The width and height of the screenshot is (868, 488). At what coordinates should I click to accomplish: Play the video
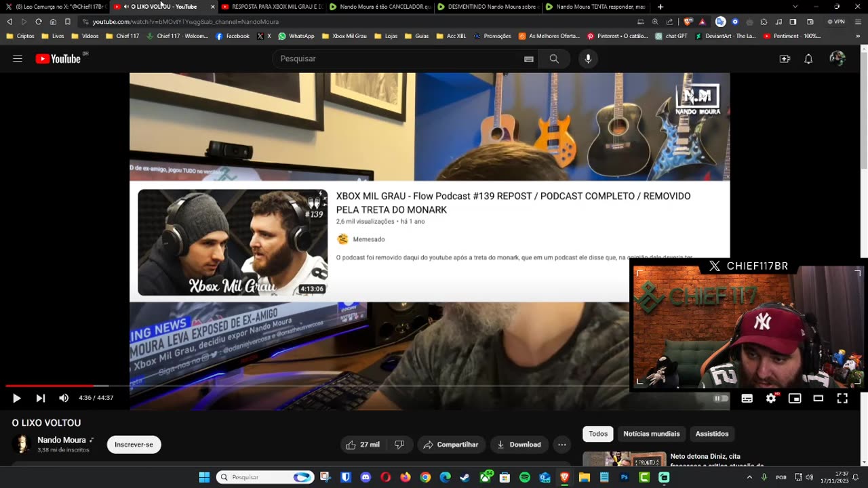pyautogui.click(x=17, y=399)
